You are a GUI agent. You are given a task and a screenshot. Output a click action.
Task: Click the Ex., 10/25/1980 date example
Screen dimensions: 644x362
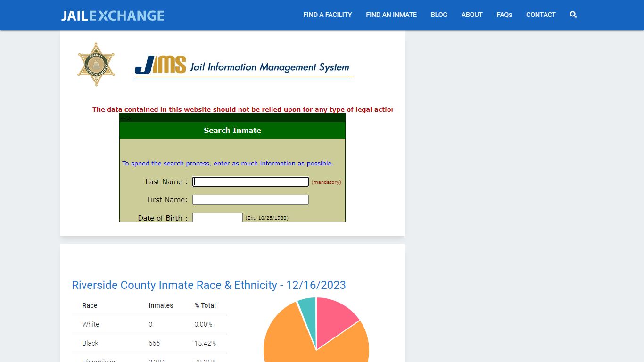267,218
